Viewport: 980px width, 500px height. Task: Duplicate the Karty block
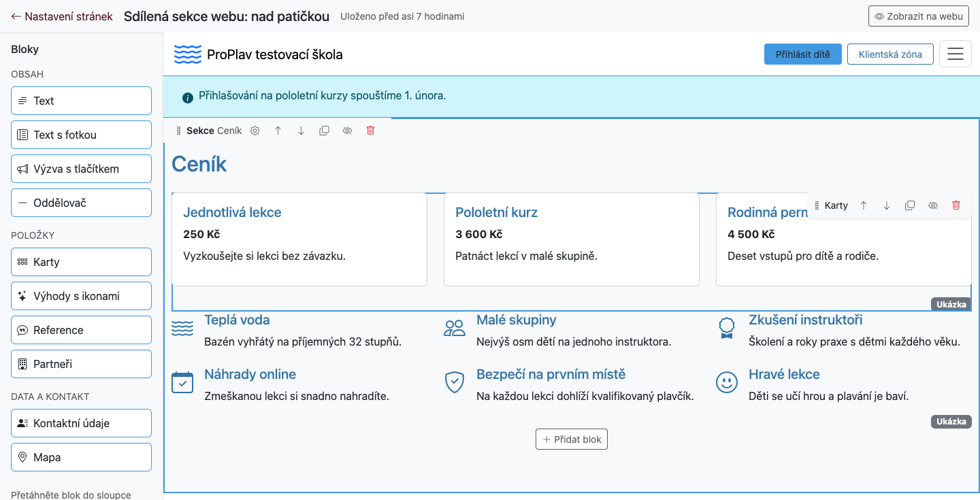pyautogui.click(x=910, y=205)
